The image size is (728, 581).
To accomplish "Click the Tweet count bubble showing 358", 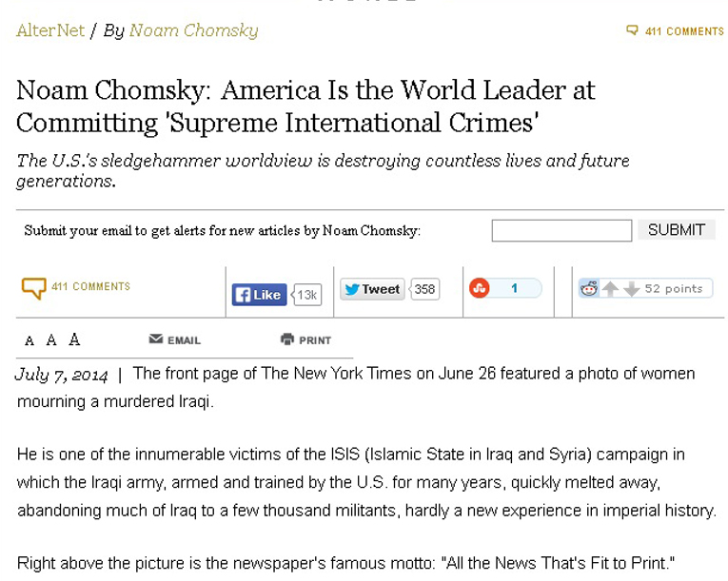I will point(424,290).
